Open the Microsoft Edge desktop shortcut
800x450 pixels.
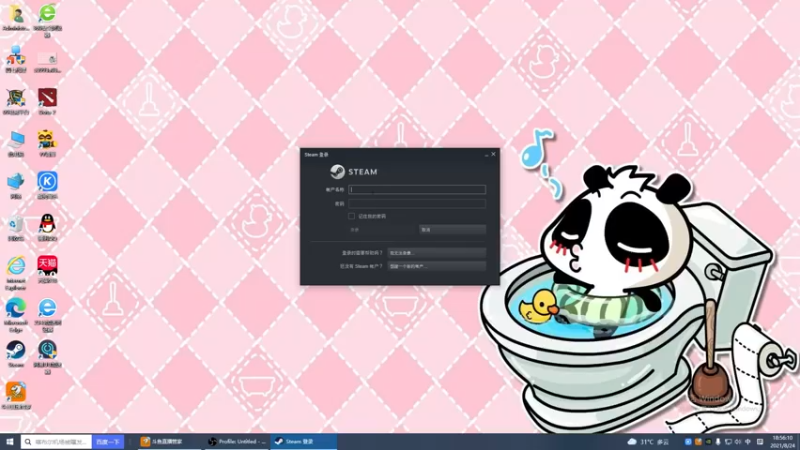pos(16,315)
